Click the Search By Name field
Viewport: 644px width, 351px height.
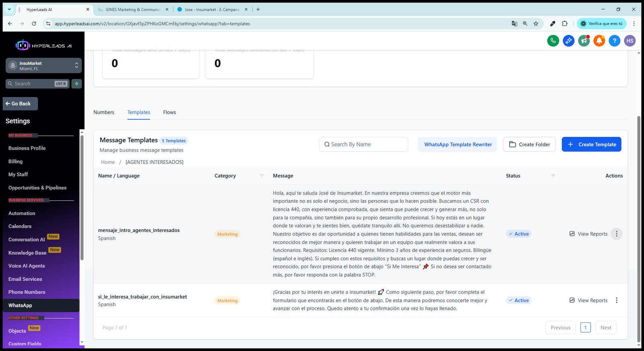click(x=363, y=145)
